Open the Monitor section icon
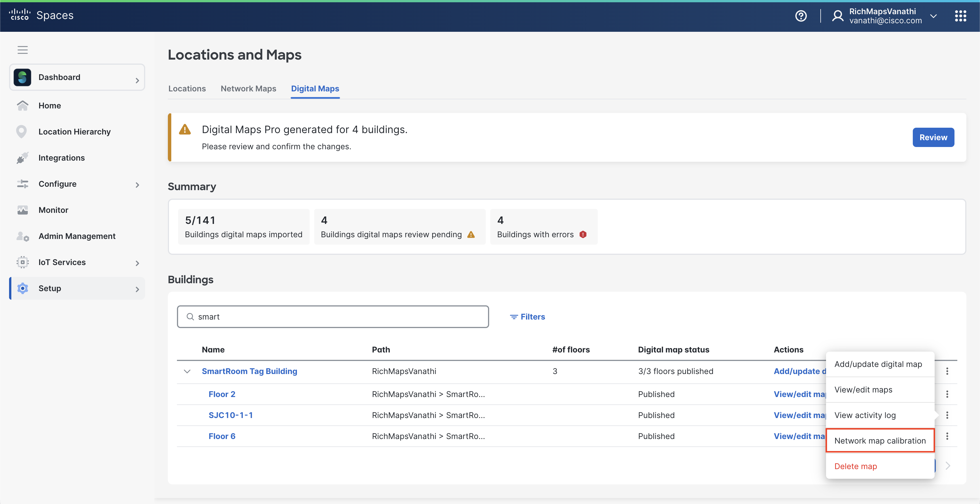This screenshot has height=504, width=980. click(22, 210)
